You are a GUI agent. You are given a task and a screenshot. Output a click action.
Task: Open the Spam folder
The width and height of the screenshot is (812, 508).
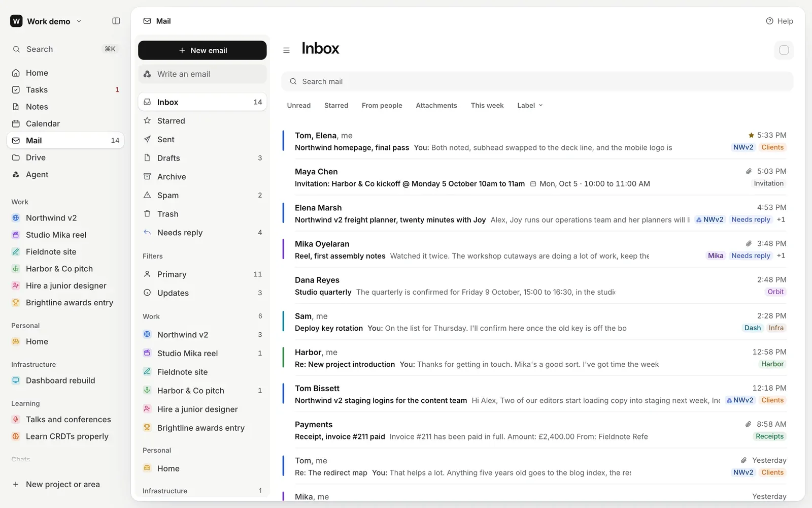(202, 195)
